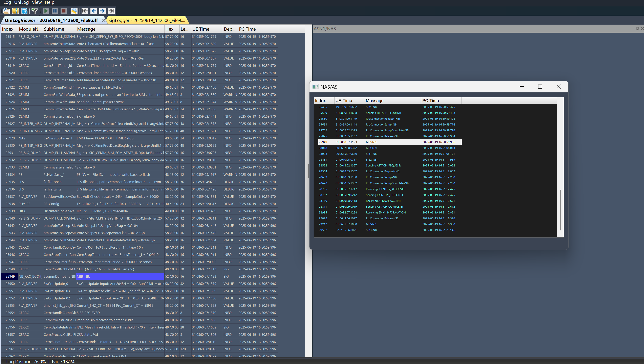The width and height of the screenshot is (644, 364).
Task: Click the PC Time column header to sort
Action: tap(430, 100)
